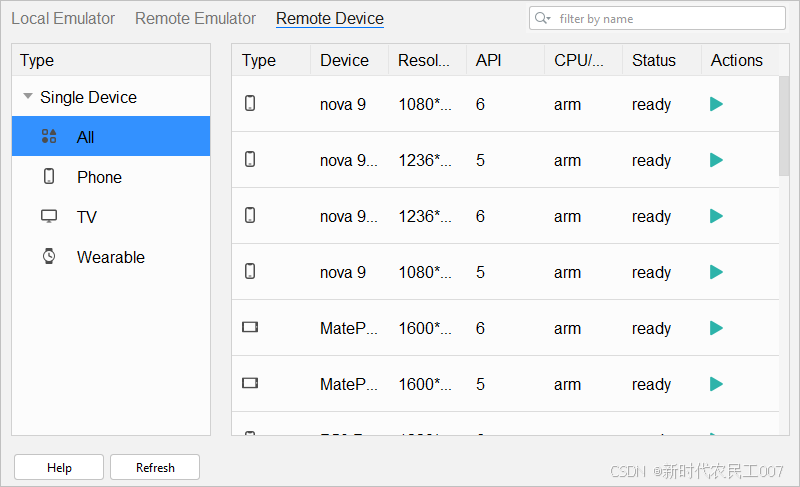Launch the first nova 9 API 6 device
800x487 pixels.
716,104
